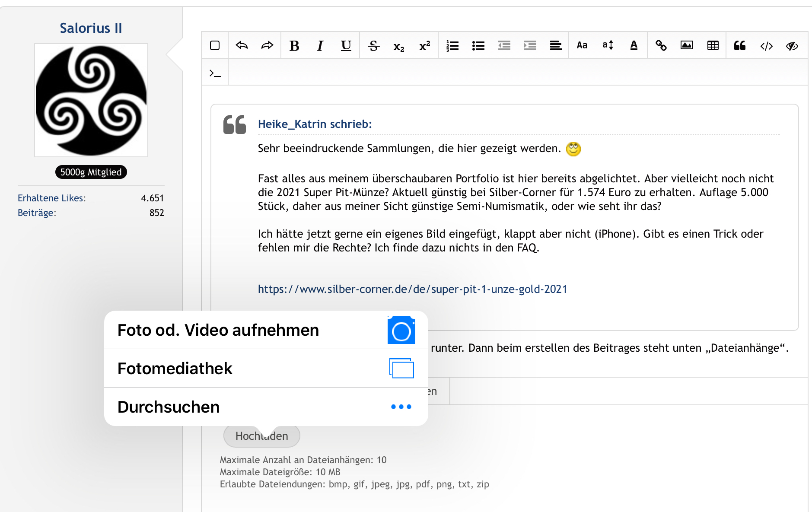Apply italic formatting to text
The width and height of the screenshot is (812, 512).
coord(320,46)
